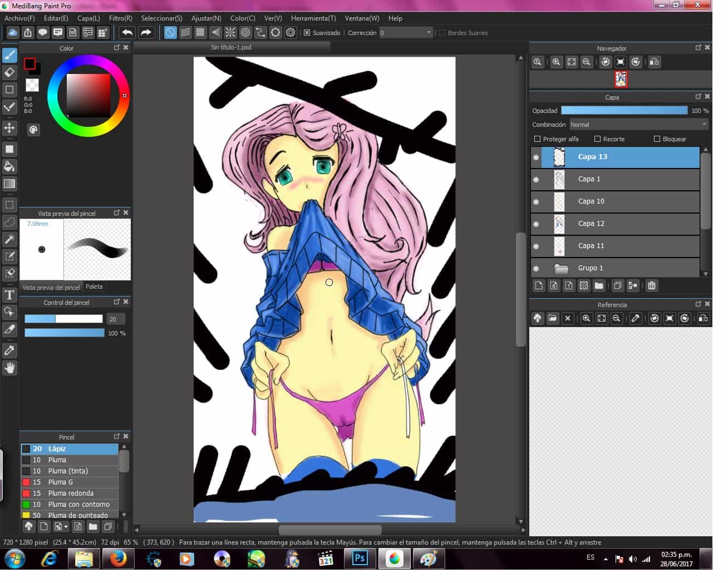Viewport: 728px width, 583px height.
Task: Click the brush list scroll down arrow
Action: click(124, 515)
